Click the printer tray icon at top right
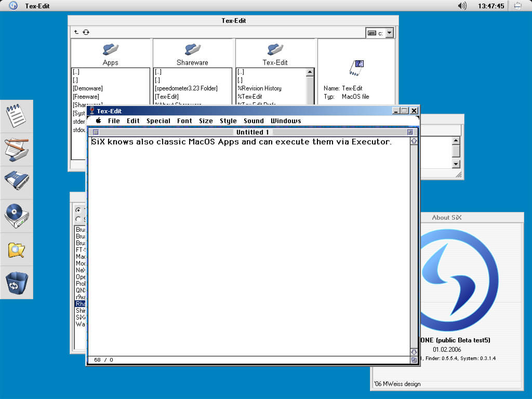The width and height of the screenshot is (532, 399). click(x=517, y=6)
